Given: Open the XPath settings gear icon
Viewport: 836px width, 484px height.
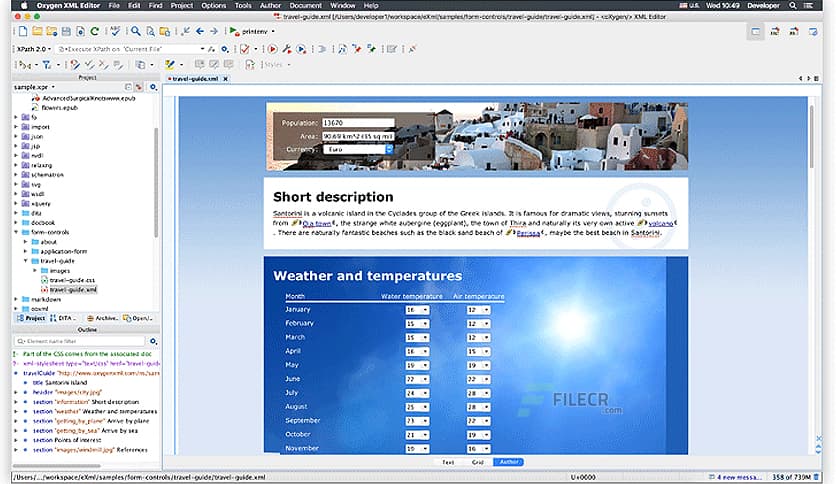Looking at the screenshot, I should (x=225, y=49).
